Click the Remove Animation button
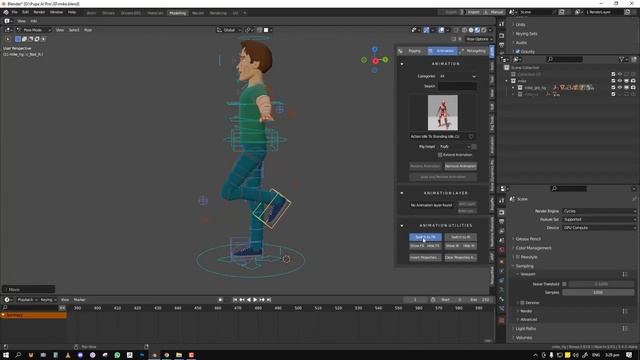The width and height of the screenshot is (640, 360). [460, 166]
